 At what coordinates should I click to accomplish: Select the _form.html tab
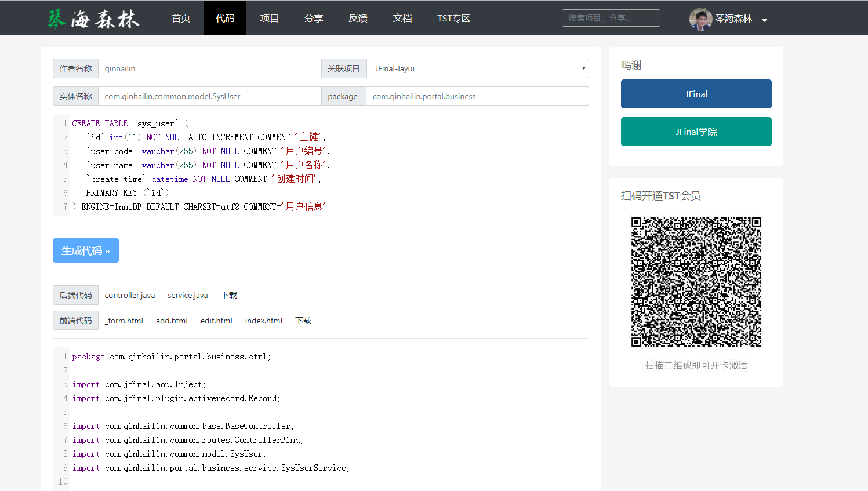(x=124, y=321)
